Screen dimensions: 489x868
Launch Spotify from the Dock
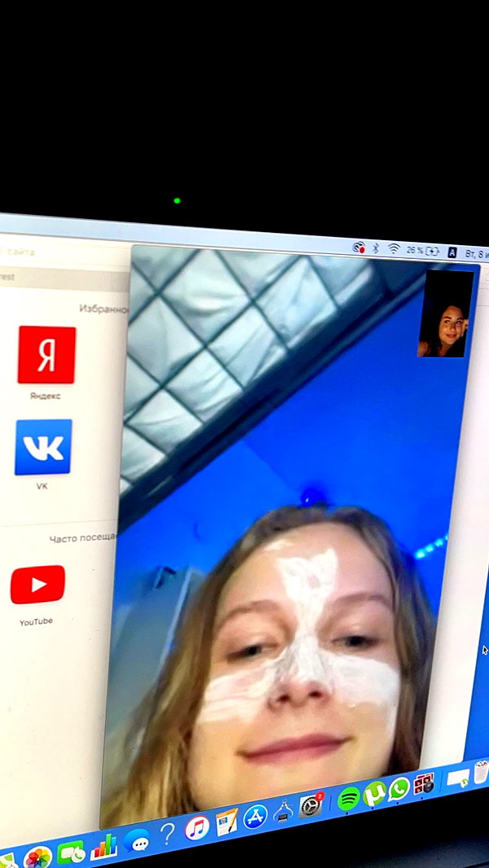[348, 799]
